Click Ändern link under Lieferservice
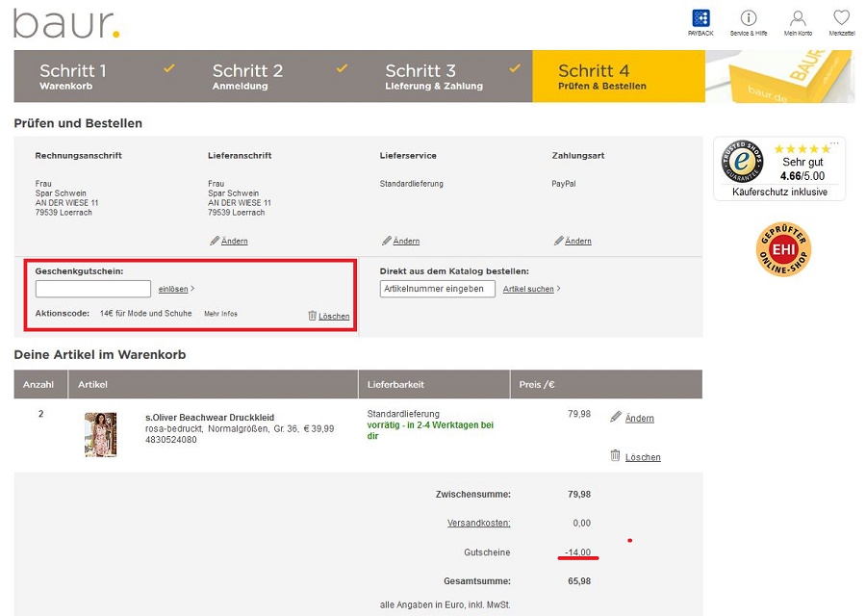Image resolution: width=866 pixels, height=616 pixels. [x=406, y=241]
